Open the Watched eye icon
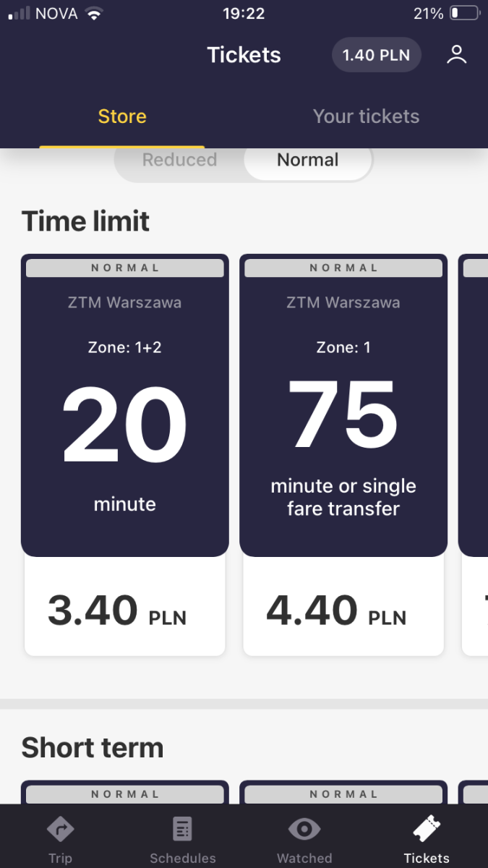 [304, 829]
